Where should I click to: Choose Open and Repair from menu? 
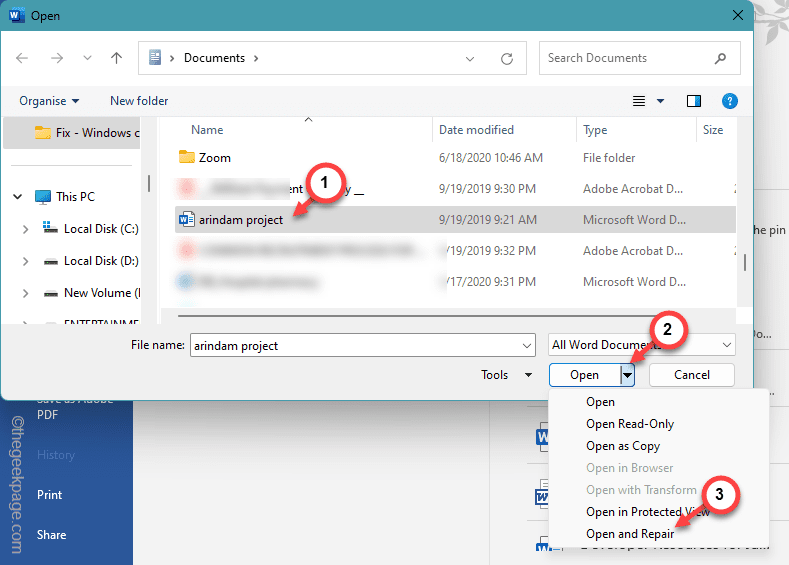pos(629,534)
